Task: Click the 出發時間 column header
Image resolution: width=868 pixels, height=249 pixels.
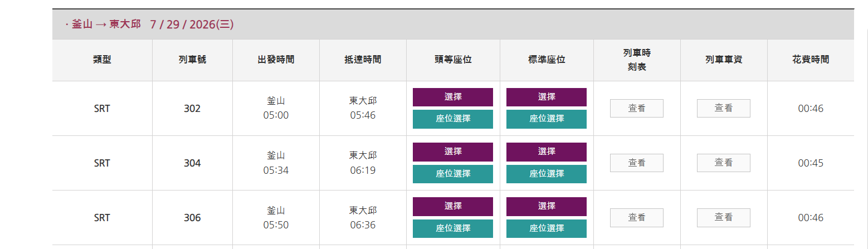Action: (276, 60)
